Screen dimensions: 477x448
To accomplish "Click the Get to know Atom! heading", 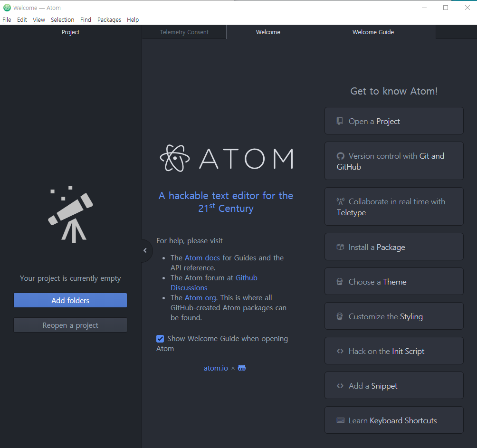I will [394, 91].
